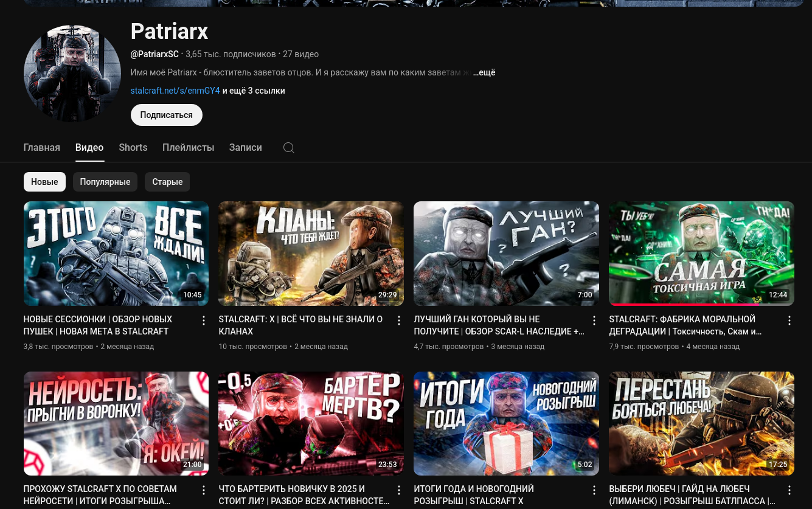Click title ЧТО БАРТЕРИТЬ НОВИЧКУ В 2025
This screenshot has width=812, height=509.
(x=304, y=495)
